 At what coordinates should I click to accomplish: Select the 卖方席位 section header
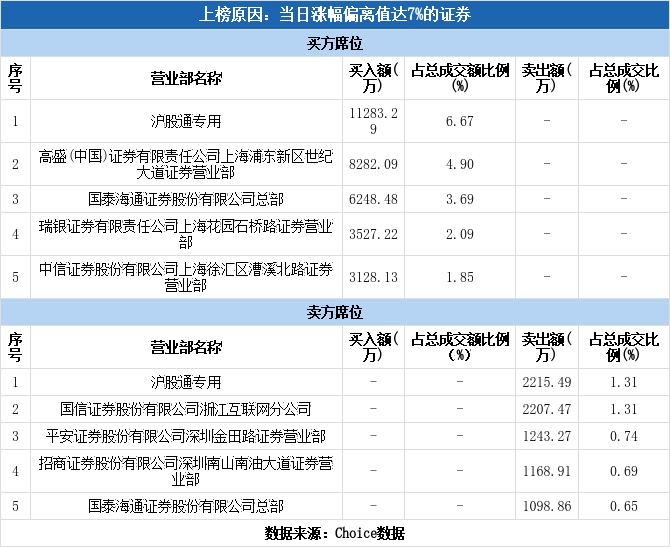335,312
